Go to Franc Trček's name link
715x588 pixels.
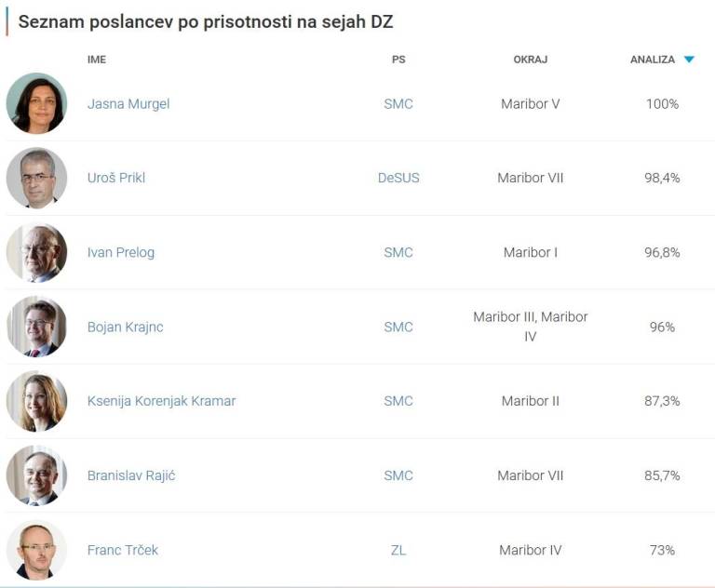123,550
